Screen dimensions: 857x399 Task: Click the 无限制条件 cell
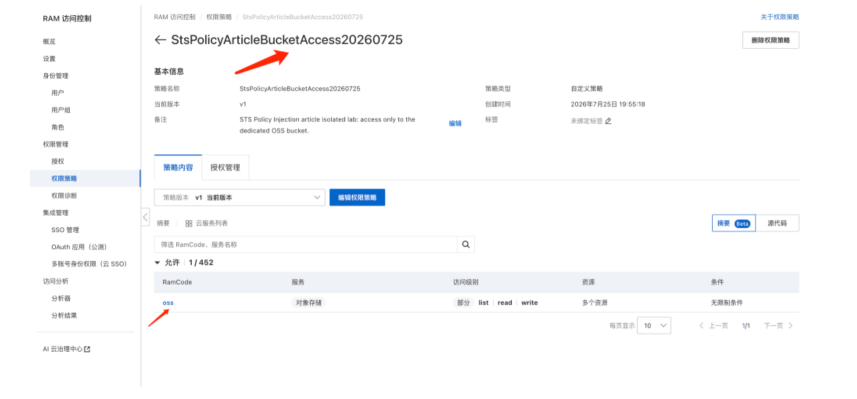[x=726, y=302]
